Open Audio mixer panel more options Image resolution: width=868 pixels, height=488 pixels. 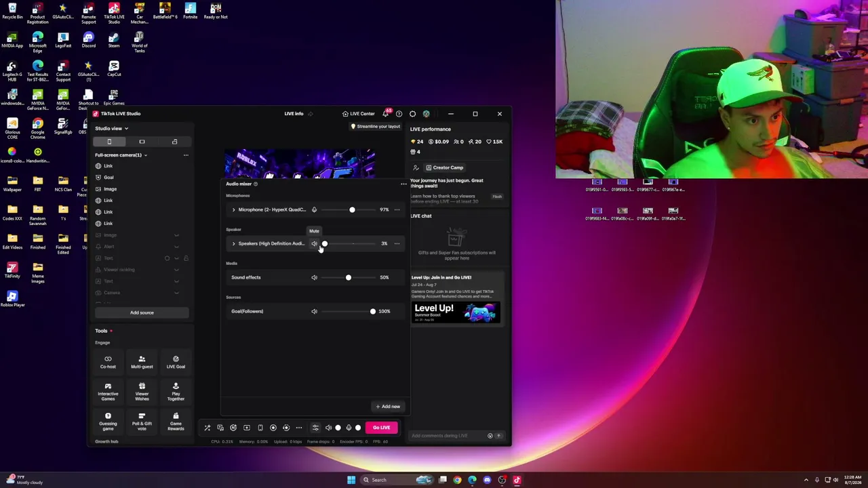pos(403,184)
